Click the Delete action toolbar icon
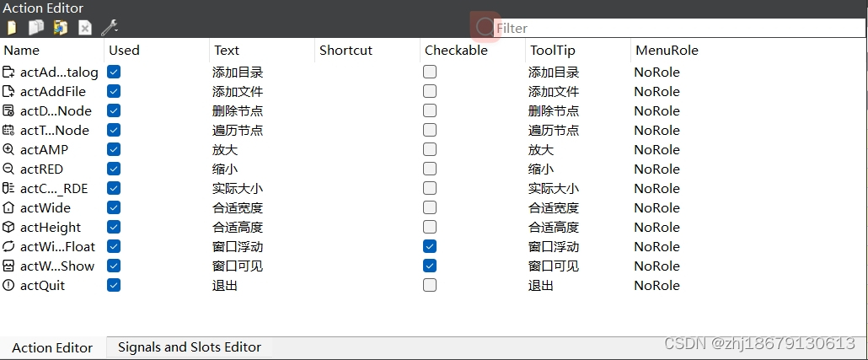The image size is (868, 360). [x=85, y=28]
